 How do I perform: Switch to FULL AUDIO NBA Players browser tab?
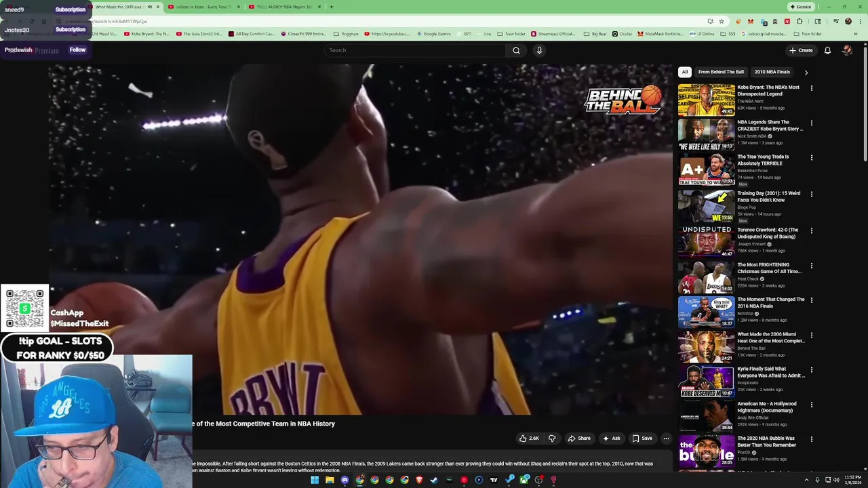[x=285, y=7]
